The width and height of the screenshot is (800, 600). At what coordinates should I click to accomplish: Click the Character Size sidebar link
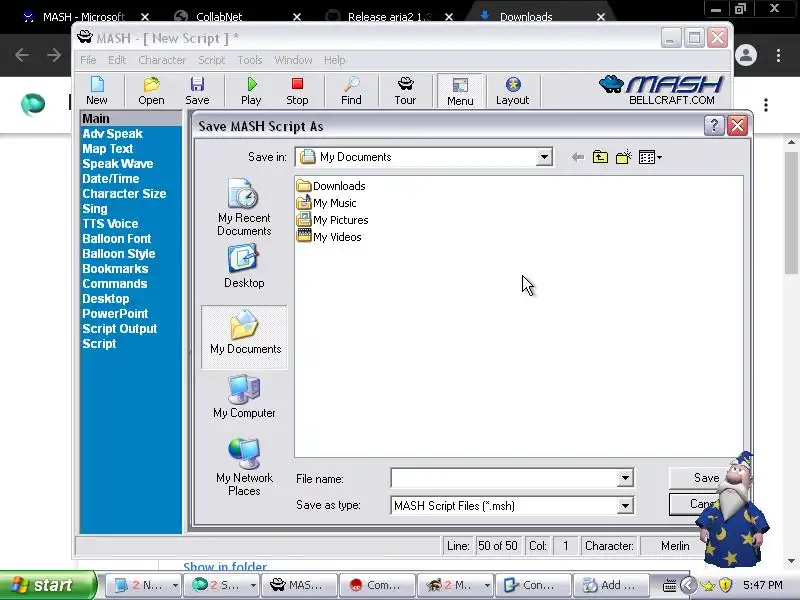[x=124, y=194]
